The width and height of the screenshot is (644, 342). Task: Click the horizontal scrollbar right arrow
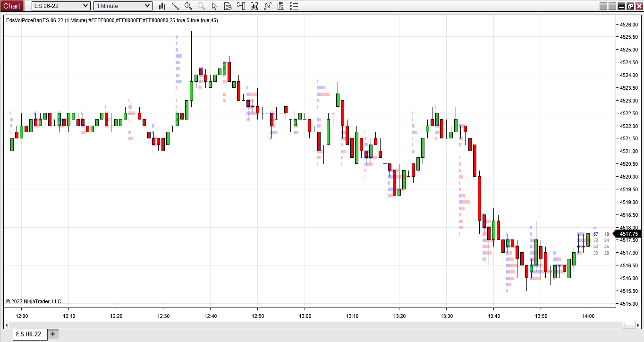(637, 325)
